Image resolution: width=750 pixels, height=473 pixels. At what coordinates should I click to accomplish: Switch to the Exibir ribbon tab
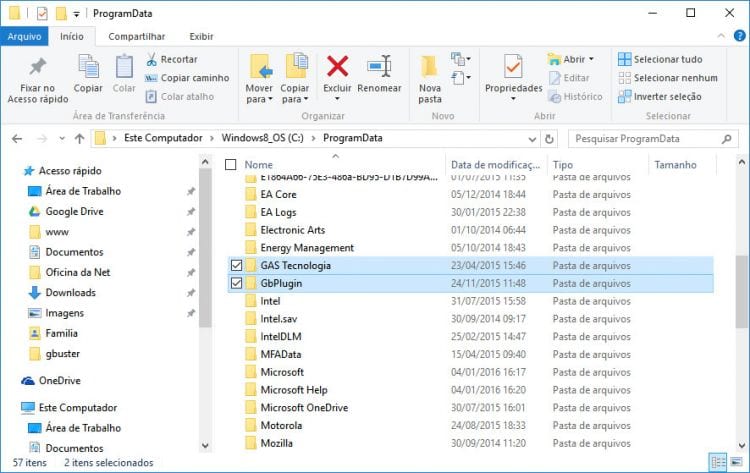(201, 36)
